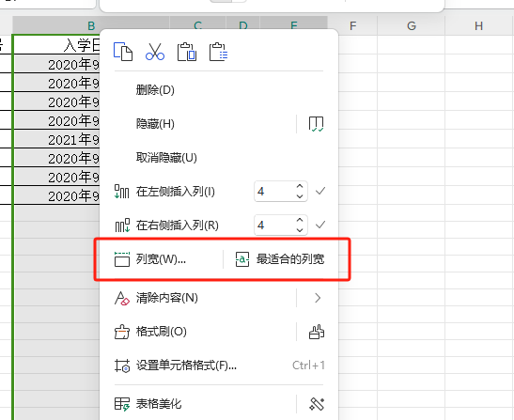
Task: Click the Cut scissors icon
Action: pos(155,52)
